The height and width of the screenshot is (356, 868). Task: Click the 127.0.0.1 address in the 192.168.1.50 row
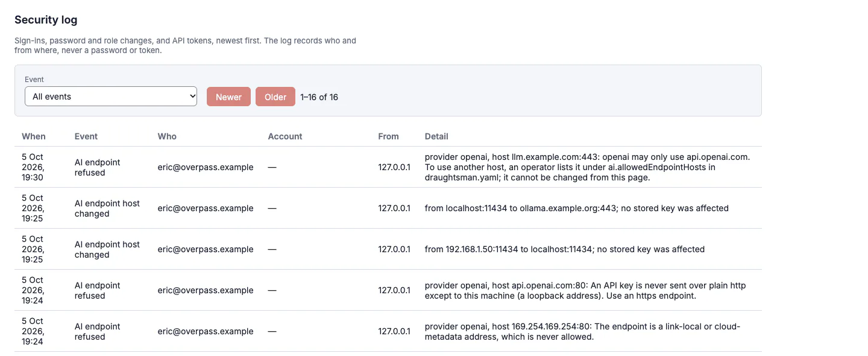click(x=394, y=249)
